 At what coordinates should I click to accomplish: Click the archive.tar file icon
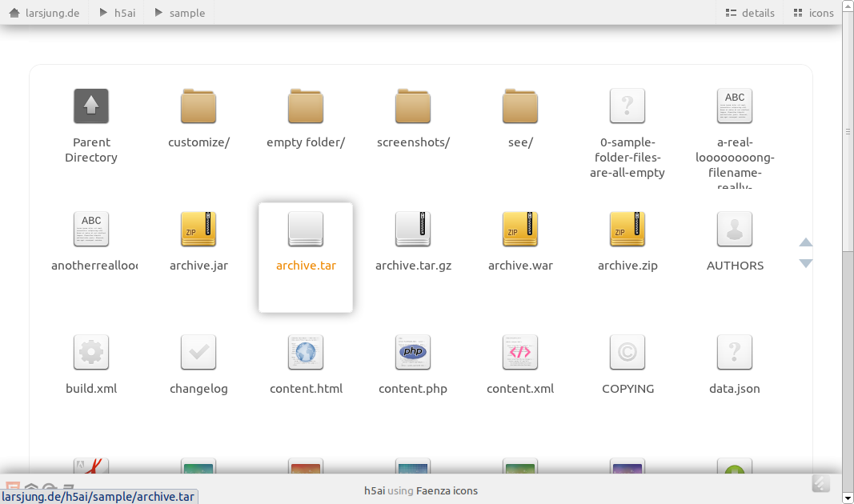306,229
